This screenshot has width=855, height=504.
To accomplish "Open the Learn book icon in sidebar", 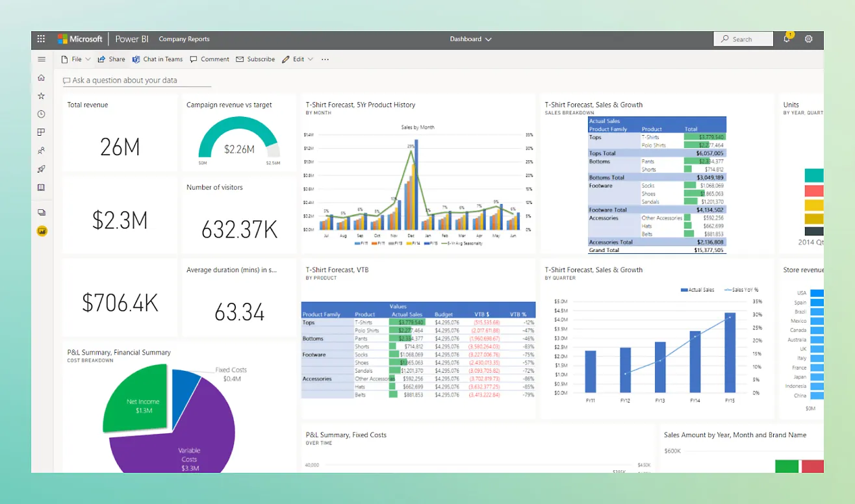I will point(42,188).
